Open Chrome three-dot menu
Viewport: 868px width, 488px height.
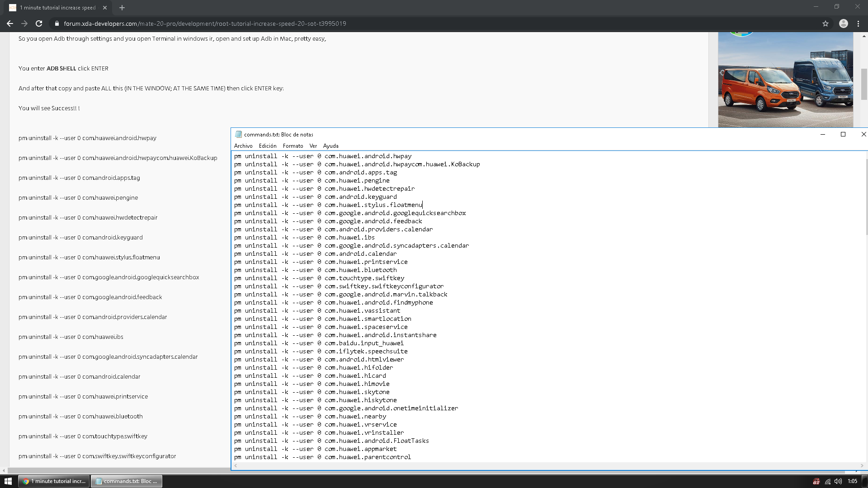pos(858,23)
